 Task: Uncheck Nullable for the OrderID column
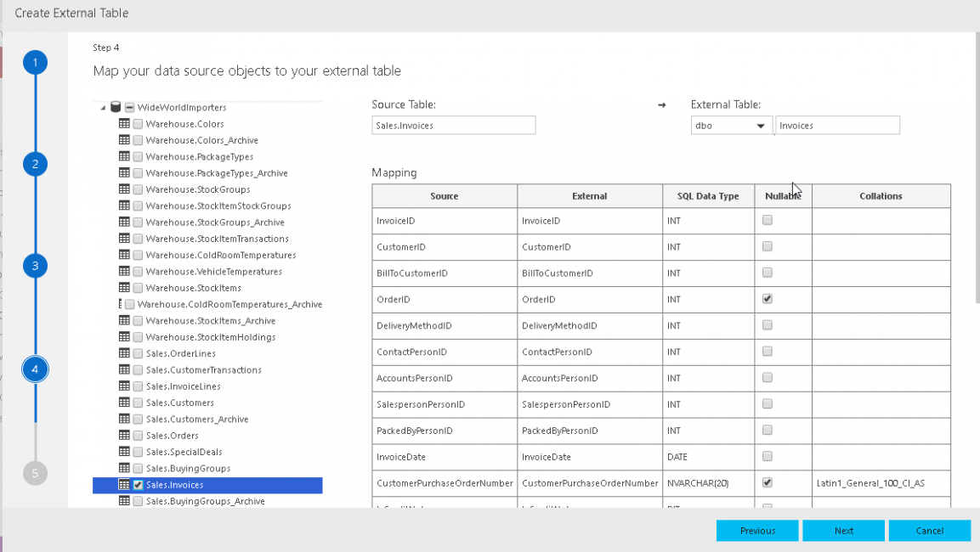click(768, 299)
